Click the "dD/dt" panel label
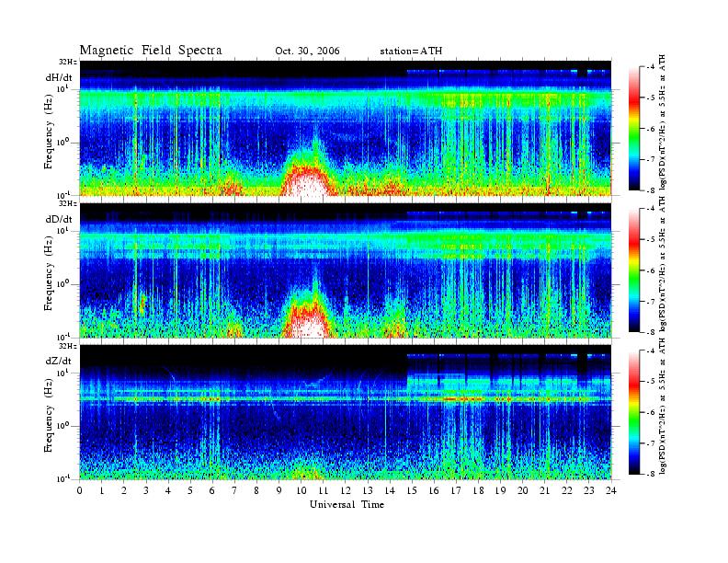Image resolution: width=728 pixels, height=563 pixels. coord(59,219)
